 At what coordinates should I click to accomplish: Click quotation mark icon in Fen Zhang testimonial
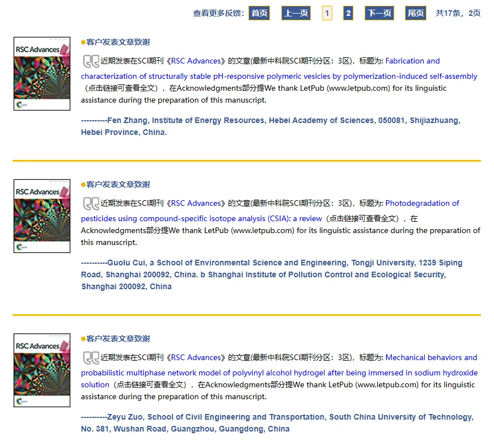91,61
